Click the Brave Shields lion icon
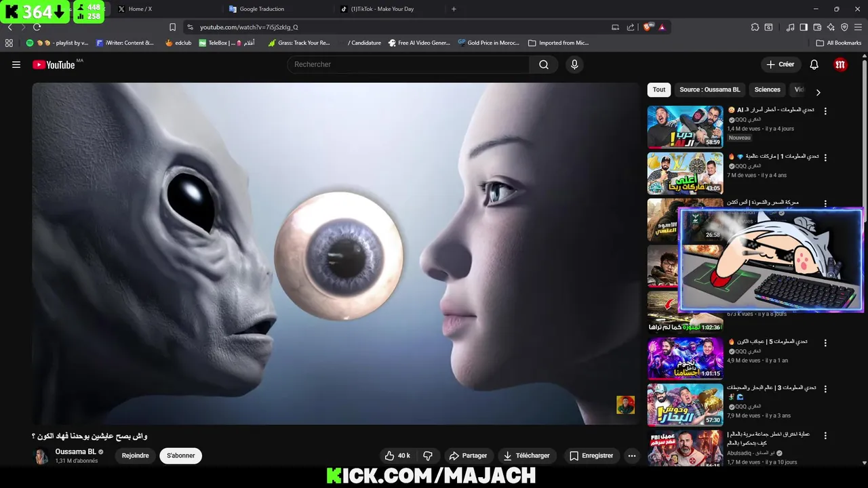This screenshot has height=488, width=868. tap(647, 27)
